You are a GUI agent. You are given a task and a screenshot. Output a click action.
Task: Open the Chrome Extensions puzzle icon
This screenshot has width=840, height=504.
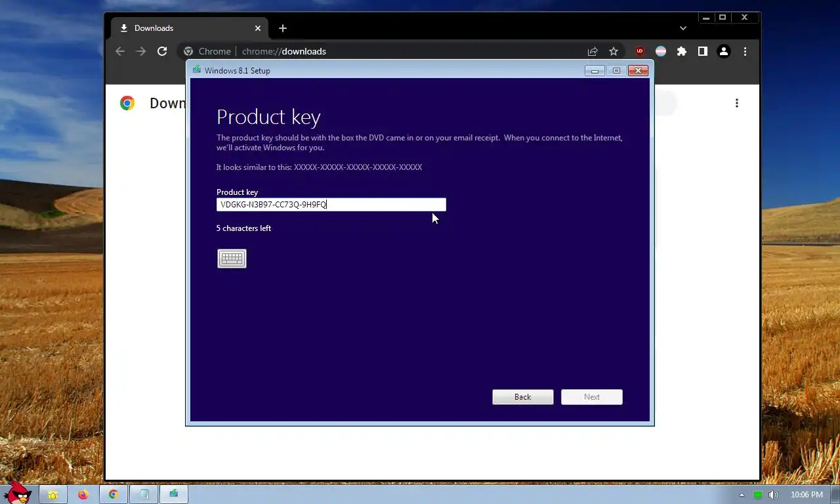(x=682, y=51)
